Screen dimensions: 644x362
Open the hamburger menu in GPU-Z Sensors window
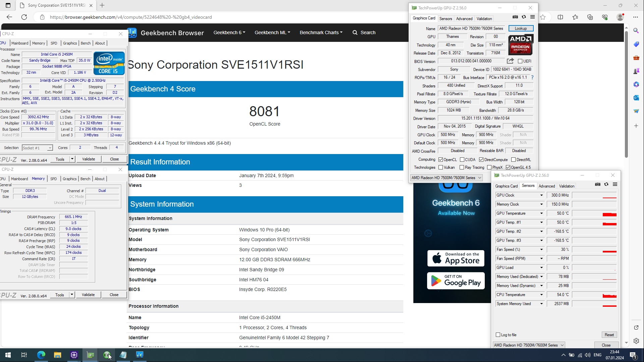coord(615,185)
